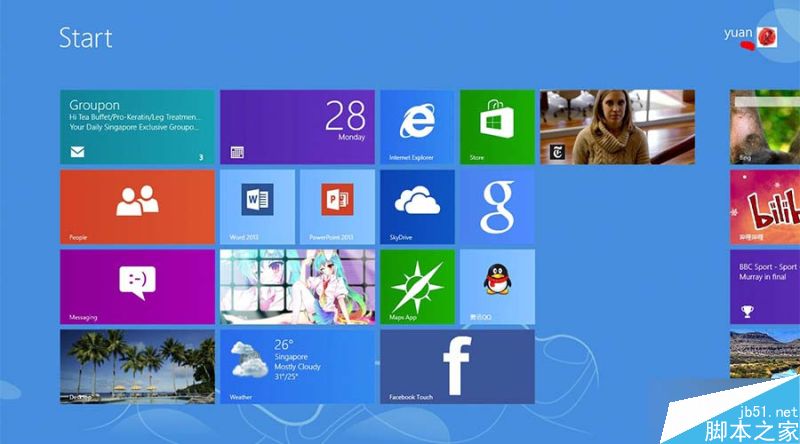Image resolution: width=800 pixels, height=444 pixels.
Task: Open the Messaging tile
Action: coord(137,287)
